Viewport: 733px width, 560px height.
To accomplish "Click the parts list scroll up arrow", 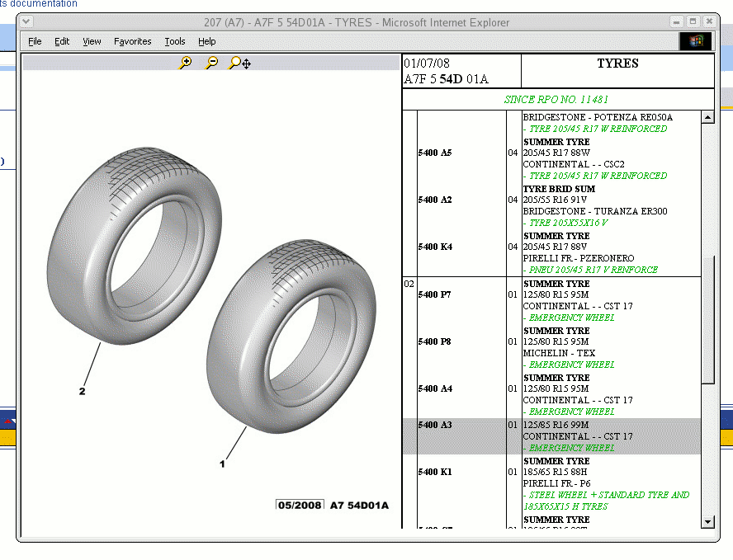I will pyautogui.click(x=707, y=117).
